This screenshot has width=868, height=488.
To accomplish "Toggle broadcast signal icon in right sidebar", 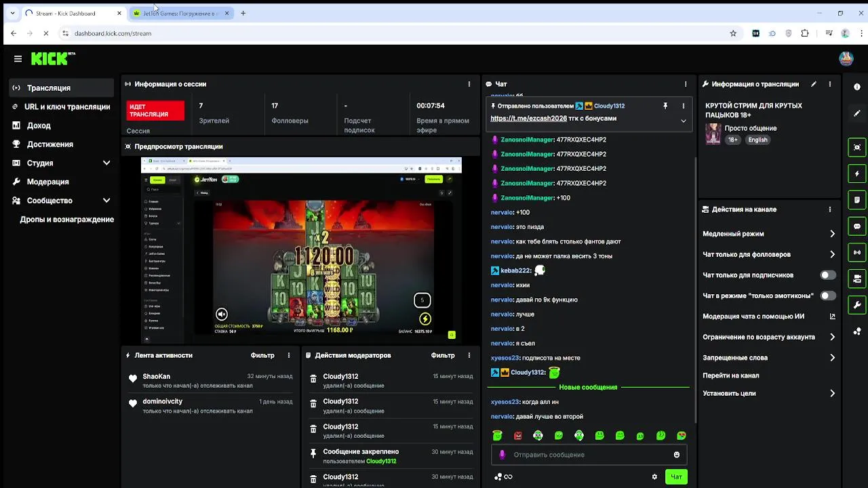I will pos(857,252).
